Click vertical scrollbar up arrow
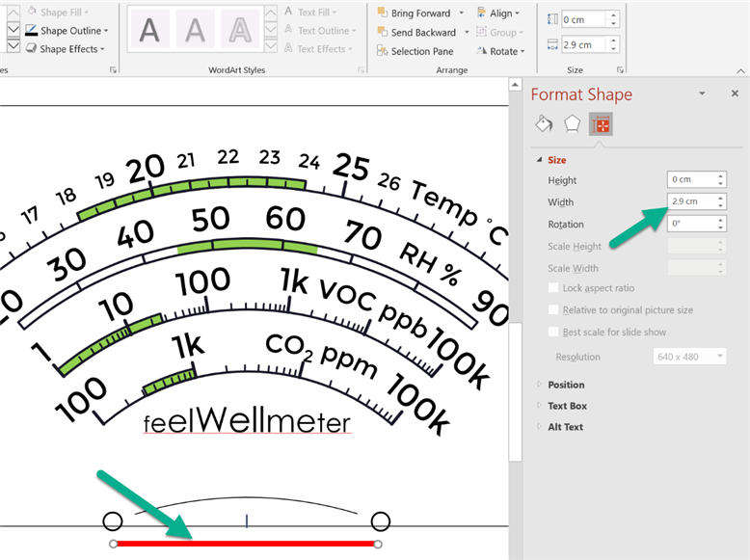750x560 pixels. pyautogui.click(x=515, y=85)
